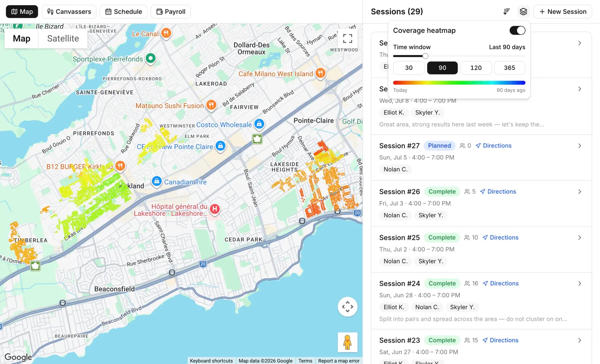Get Directions for Session #25
Screen dimensions: 600x364
tap(500, 238)
